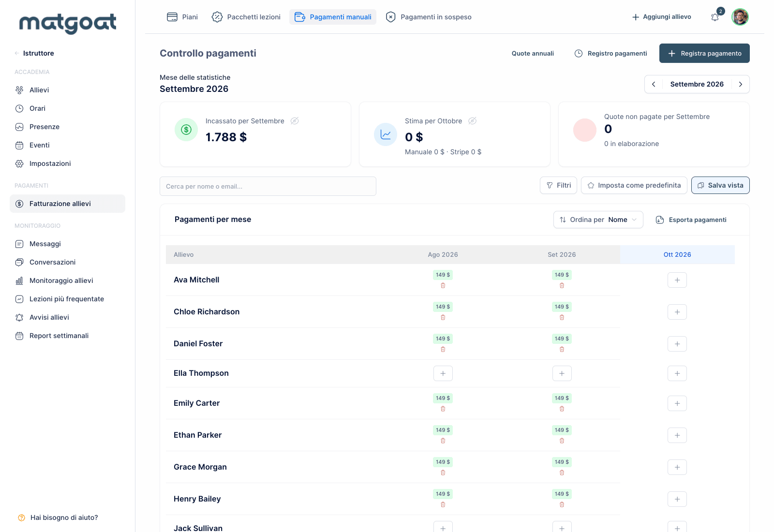Open Quote annuali

click(x=533, y=53)
